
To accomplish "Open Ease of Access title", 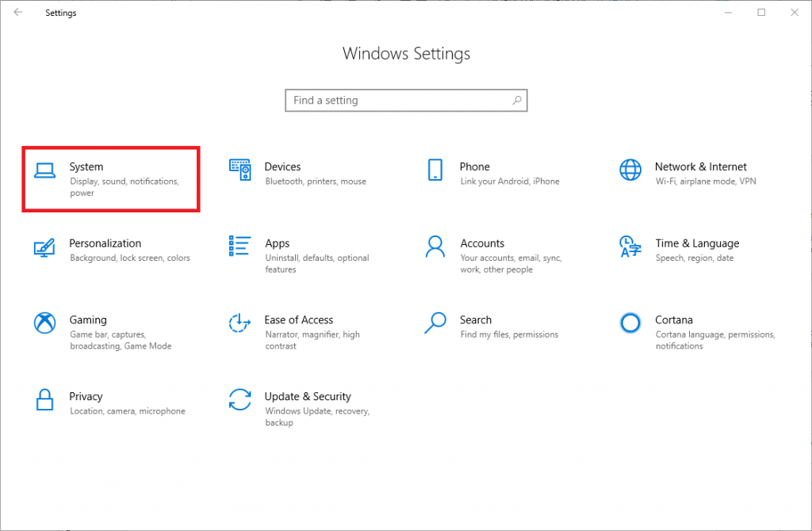I will (x=299, y=320).
